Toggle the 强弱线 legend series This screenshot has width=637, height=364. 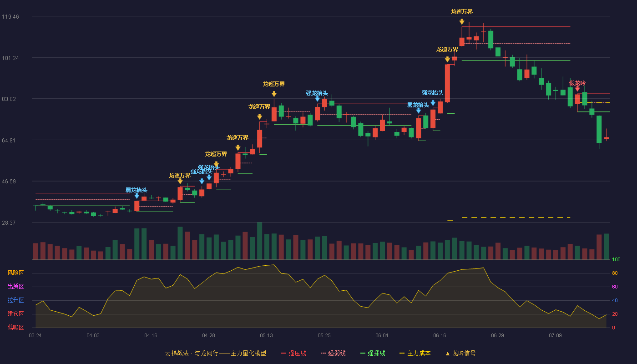(333, 353)
